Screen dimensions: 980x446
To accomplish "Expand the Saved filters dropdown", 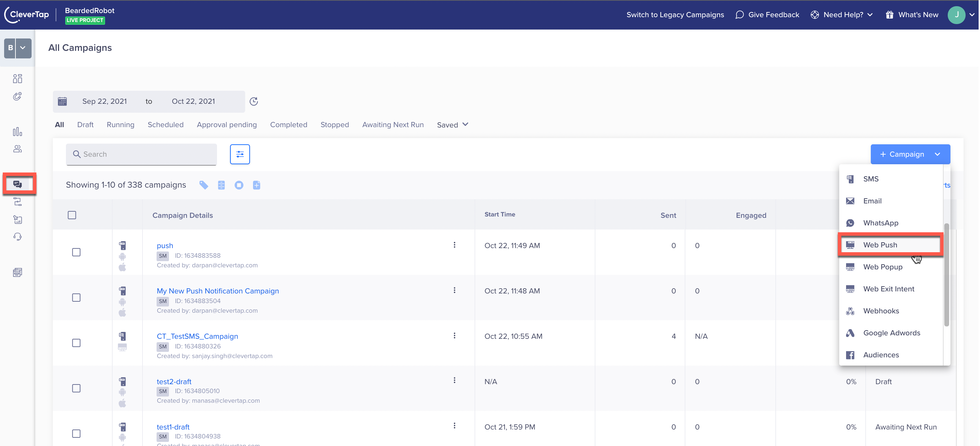I will [452, 125].
